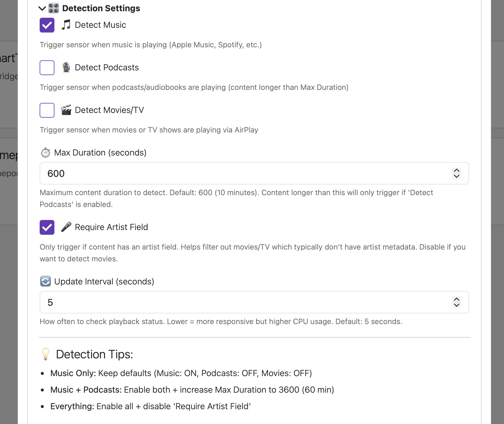This screenshot has width=504, height=424.
Task: Click the clapperboard icon next to Detect Movies/TV
Action: [66, 110]
